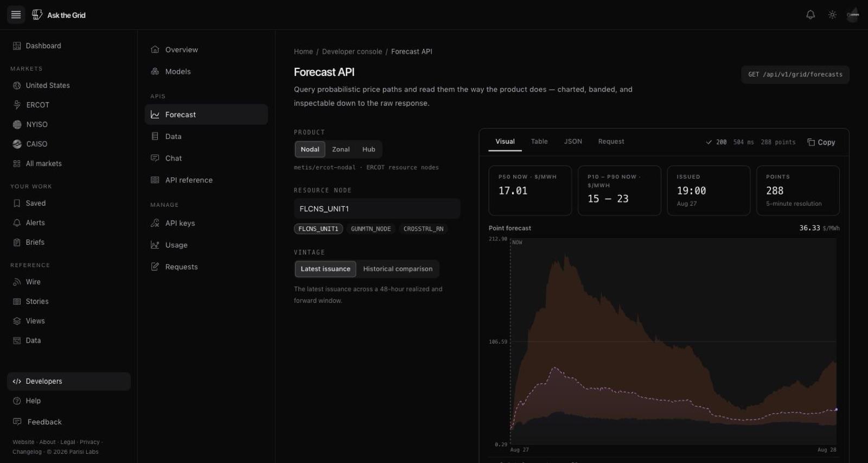Click the Stories icon
This screenshot has width=868, height=463.
17,302
